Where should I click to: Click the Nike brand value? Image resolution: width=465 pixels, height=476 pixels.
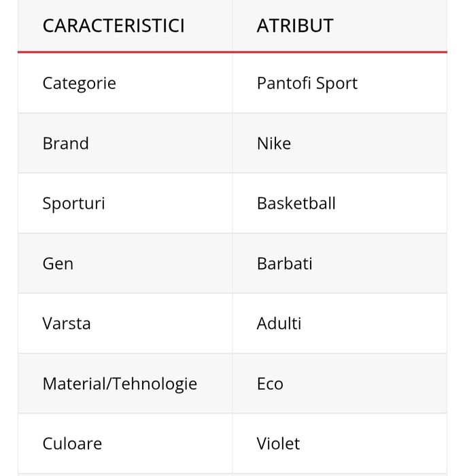pyautogui.click(x=273, y=143)
